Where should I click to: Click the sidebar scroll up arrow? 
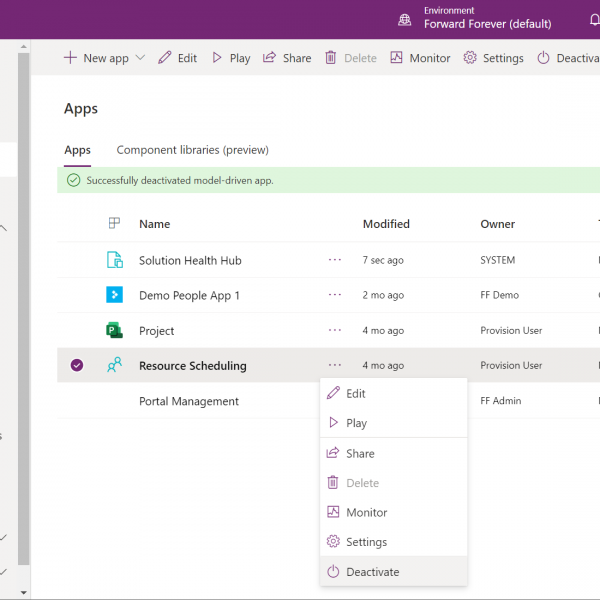pos(24,46)
